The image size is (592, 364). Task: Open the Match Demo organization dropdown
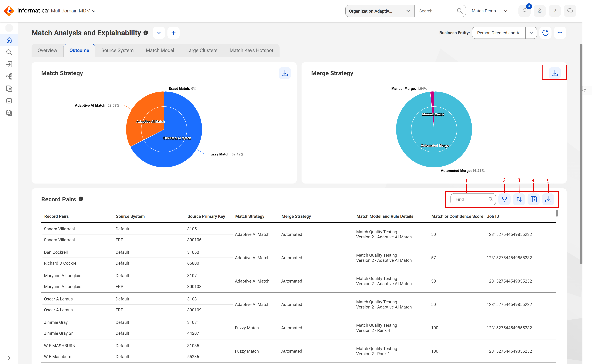(489, 11)
